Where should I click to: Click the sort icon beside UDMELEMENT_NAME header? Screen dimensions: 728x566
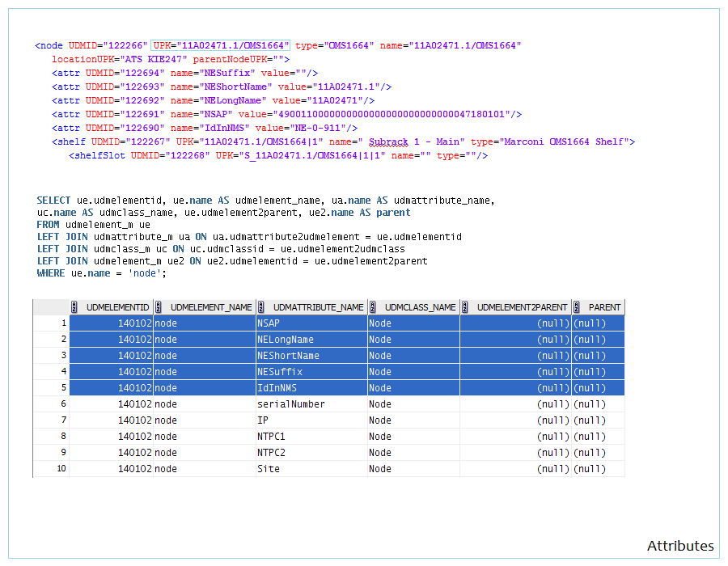(159, 307)
